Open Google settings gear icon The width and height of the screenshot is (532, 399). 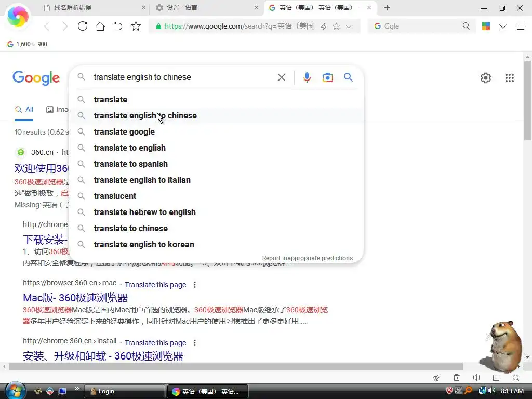coord(486,78)
